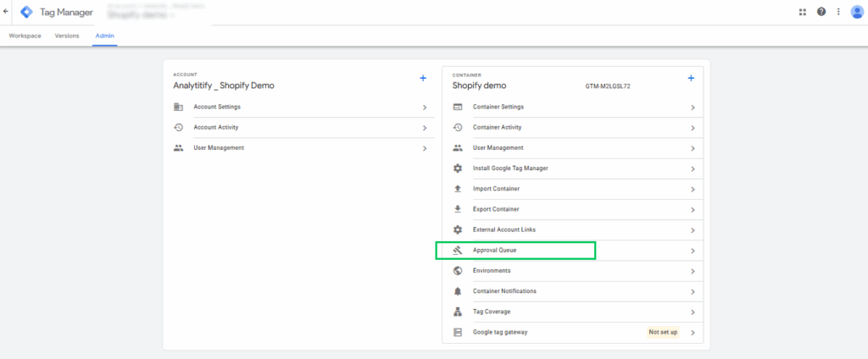Screen dimensions: 868x359
Task: Open Container Settings link
Action: 498,107
